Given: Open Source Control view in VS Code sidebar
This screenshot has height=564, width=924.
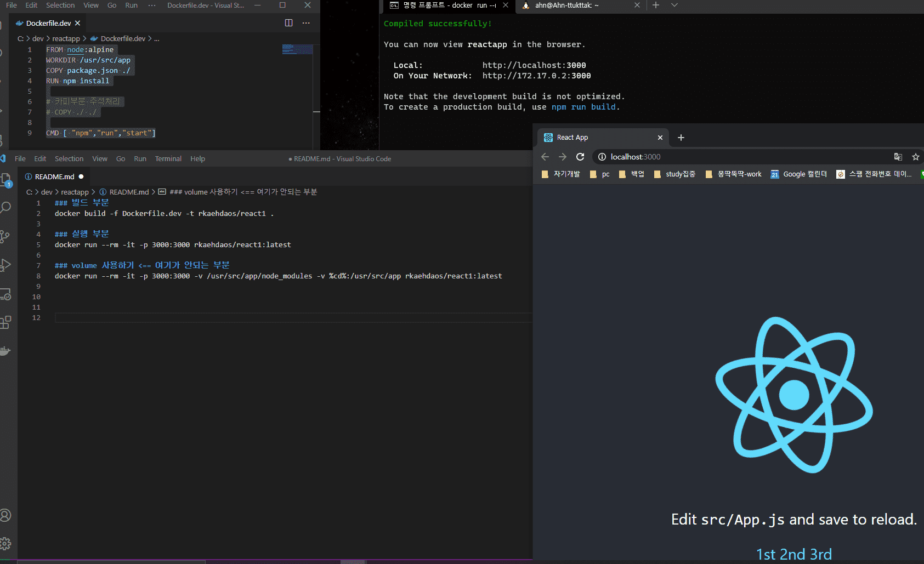Looking at the screenshot, I should click(5, 236).
